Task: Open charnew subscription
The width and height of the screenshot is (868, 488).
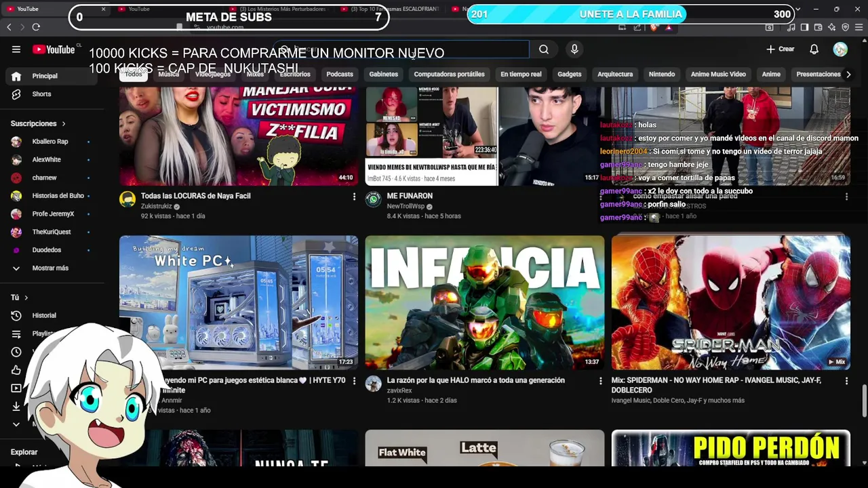Action: tap(53, 178)
